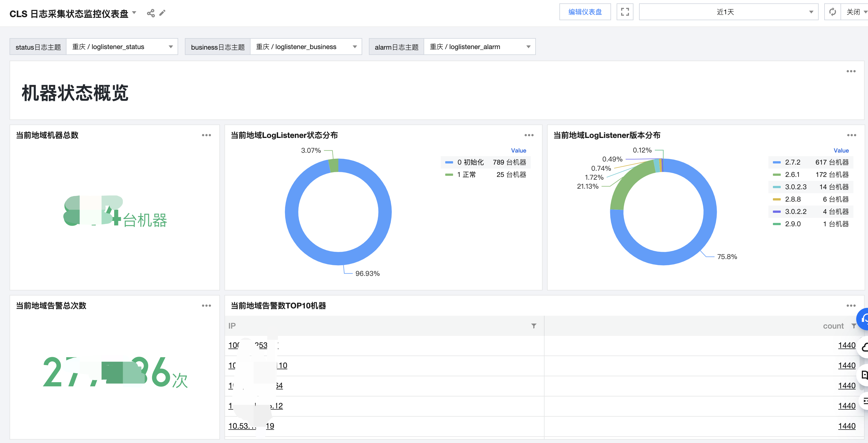Expand the dashboard title dropdown arrow

134,13
